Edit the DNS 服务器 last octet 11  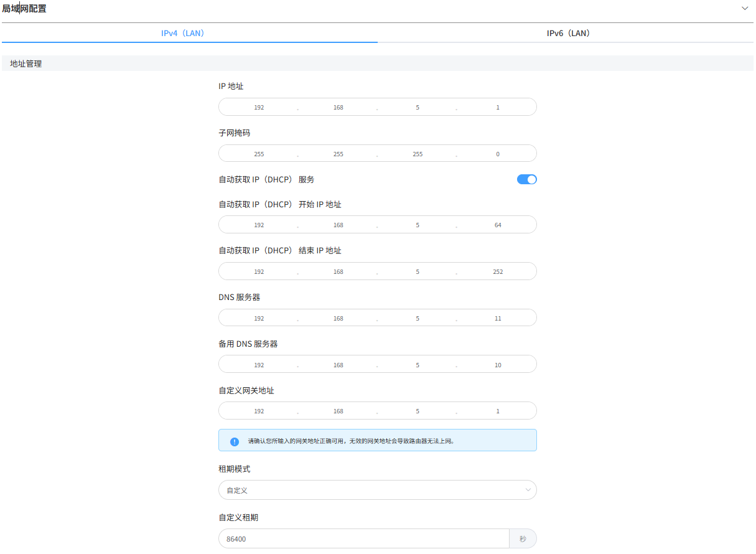[x=498, y=317]
